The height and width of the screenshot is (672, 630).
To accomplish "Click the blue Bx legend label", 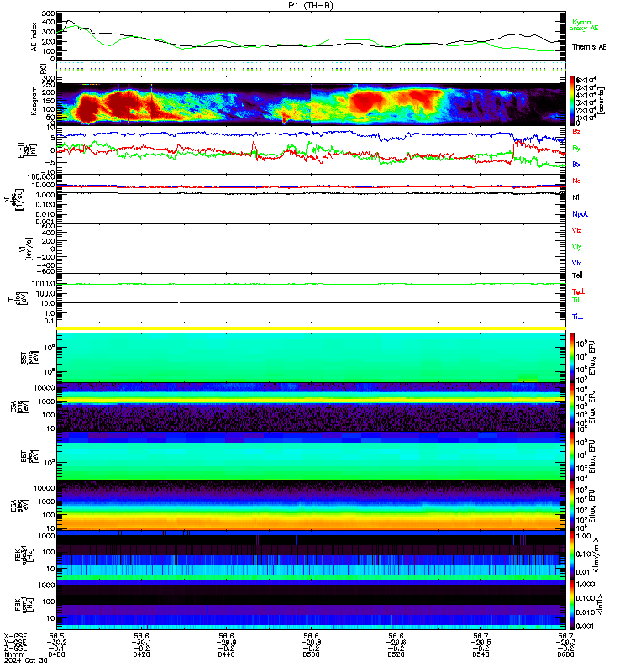I will point(576,165).
